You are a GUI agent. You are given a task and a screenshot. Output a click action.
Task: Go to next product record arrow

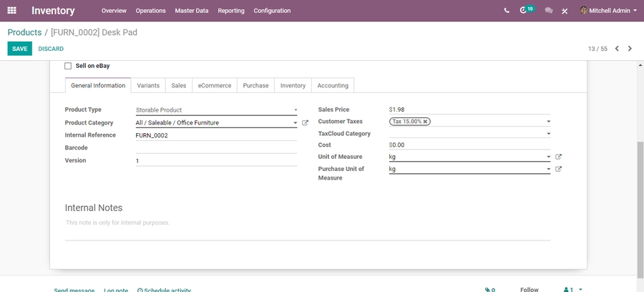[x=630, y=49]
